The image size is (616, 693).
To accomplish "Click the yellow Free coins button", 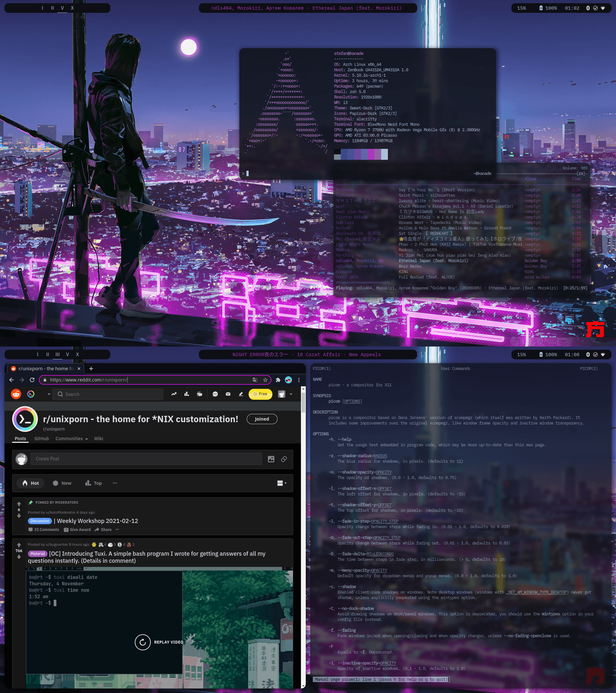I will click(x=261, y=394).
